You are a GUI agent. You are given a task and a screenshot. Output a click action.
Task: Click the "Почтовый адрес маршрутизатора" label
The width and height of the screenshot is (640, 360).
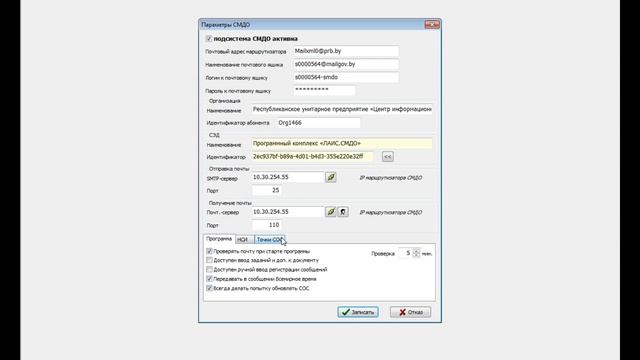click(246, 52)
